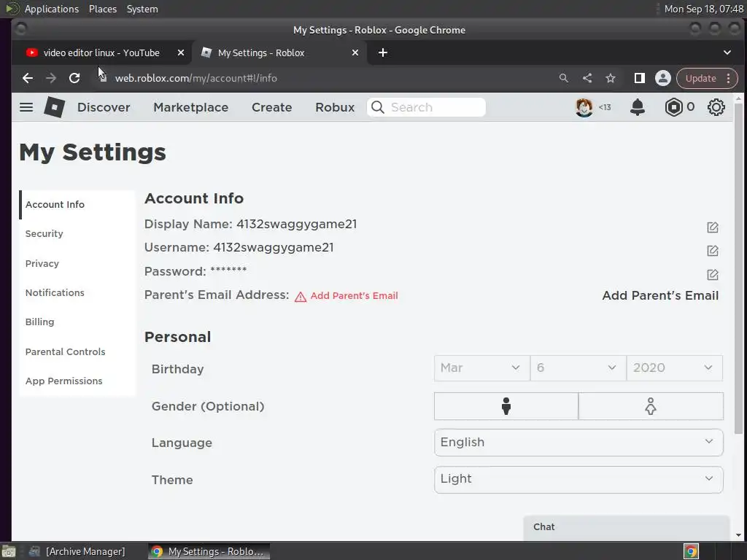Switch to the video editor linux YouTube tab
This screenshot has height=560, width=747.
(x=101, y=52)
